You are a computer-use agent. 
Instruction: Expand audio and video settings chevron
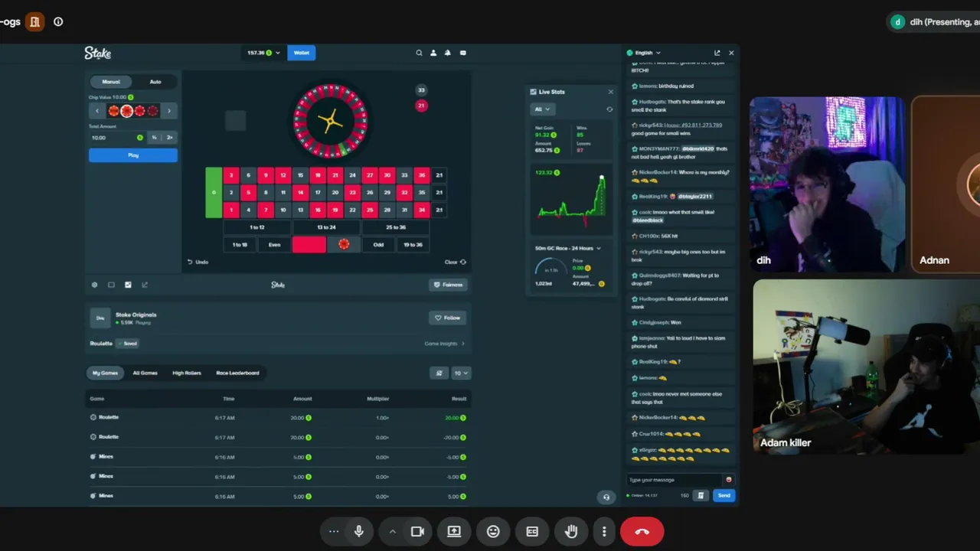tap(392, 531)
